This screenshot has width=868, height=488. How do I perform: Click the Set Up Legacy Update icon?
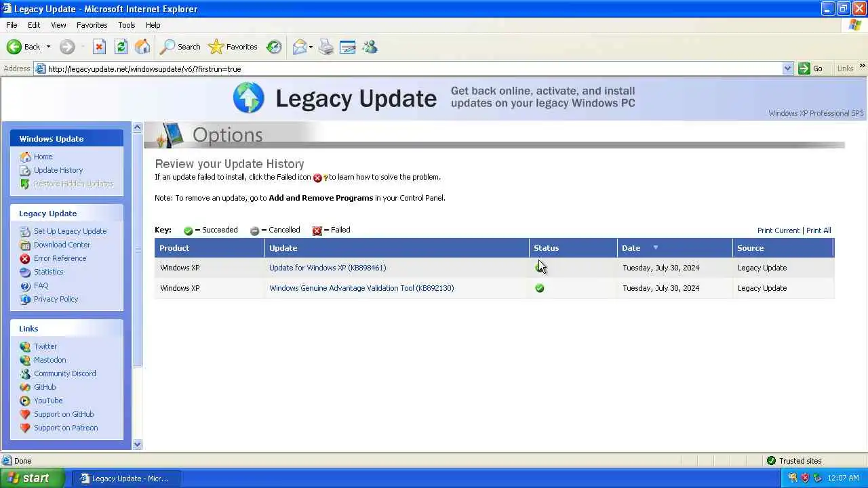25,231
